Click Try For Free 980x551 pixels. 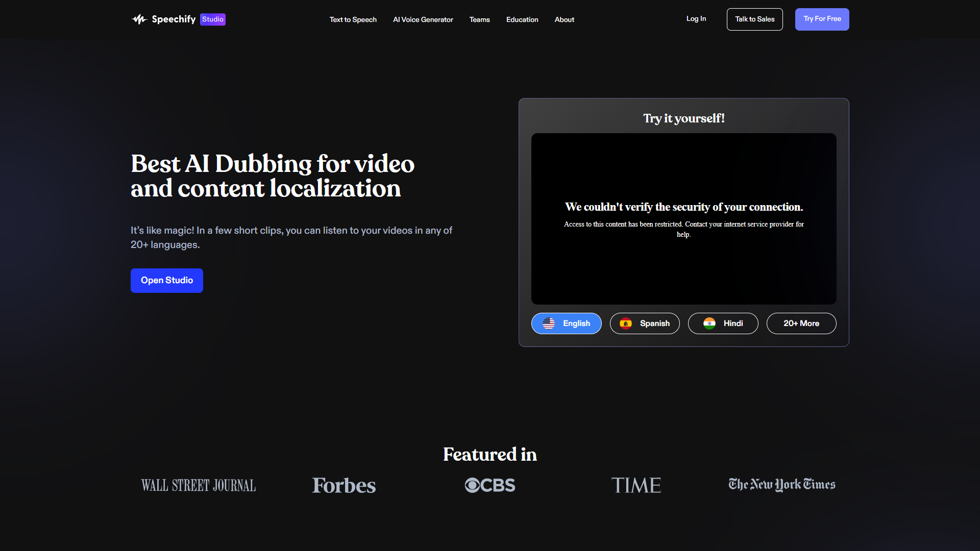[822, 19]
